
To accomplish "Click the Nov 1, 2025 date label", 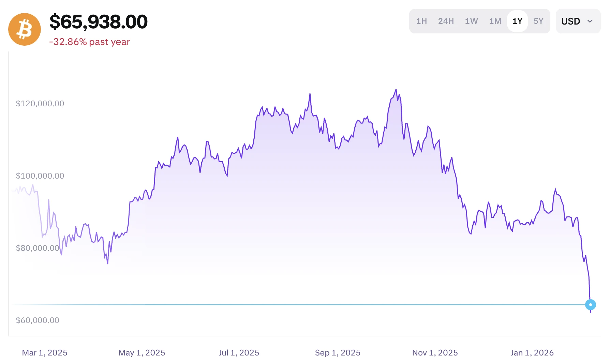I will pyautogui.click(x=435, y=353).
